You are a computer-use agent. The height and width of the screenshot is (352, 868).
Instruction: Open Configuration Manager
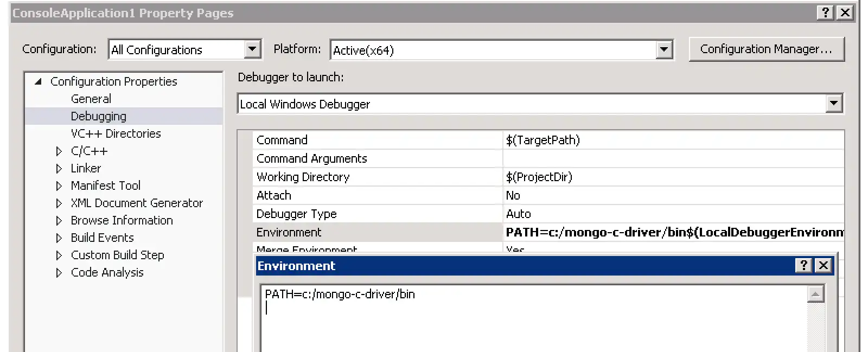[x=766, y=49]
